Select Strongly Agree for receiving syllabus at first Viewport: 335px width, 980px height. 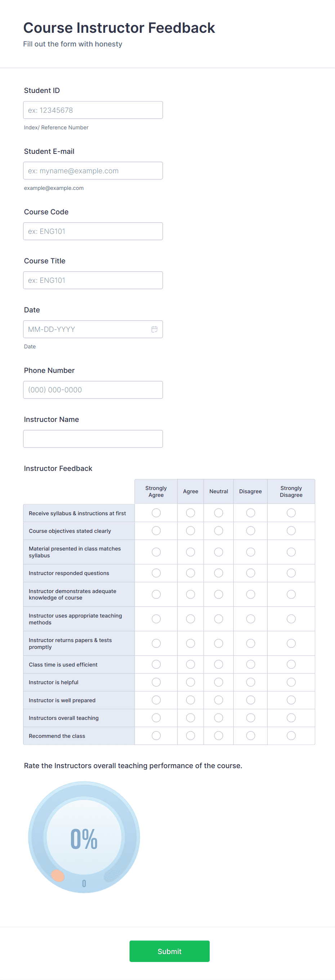(156, 513)
